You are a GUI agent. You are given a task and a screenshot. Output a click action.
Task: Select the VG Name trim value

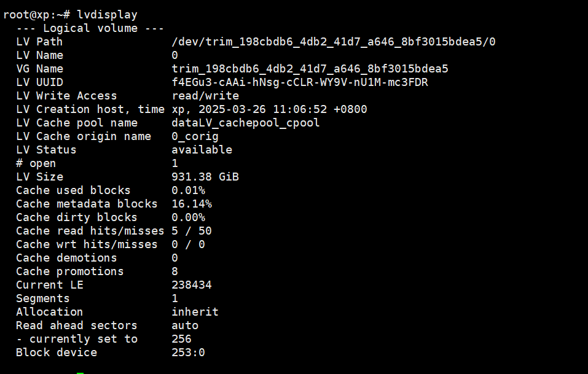310,69
